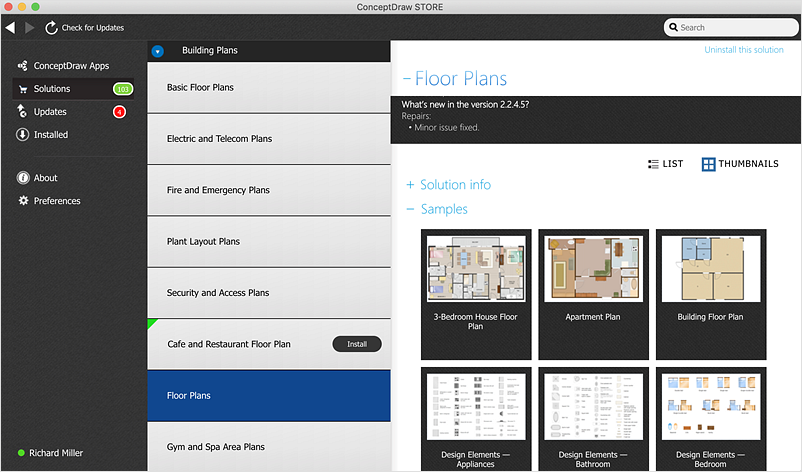Select Plant Layout Plans
802x472 pixels.
coord(269,241)
